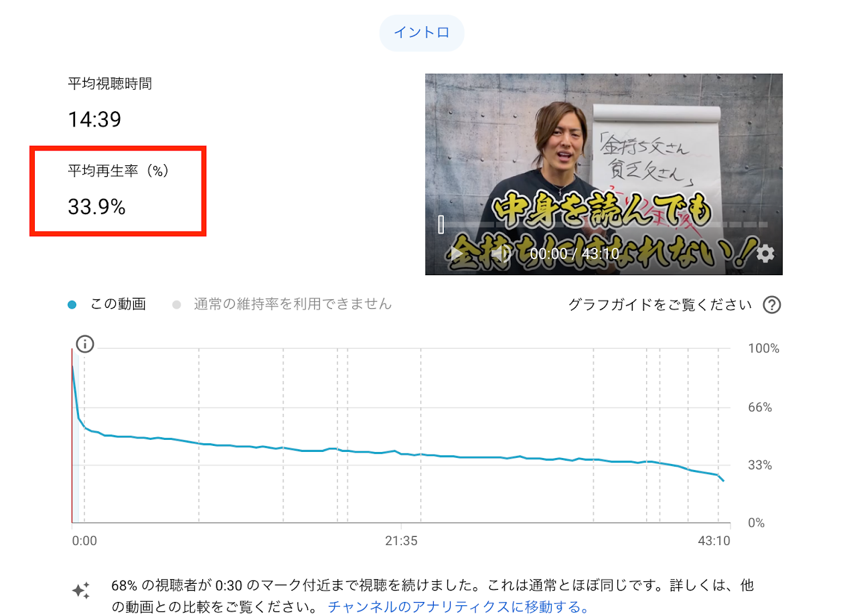The width and height of the screenshot is (857, 616).
Task: Click the 43:10 end label on the chart
Action: click(x=714, y=540)
